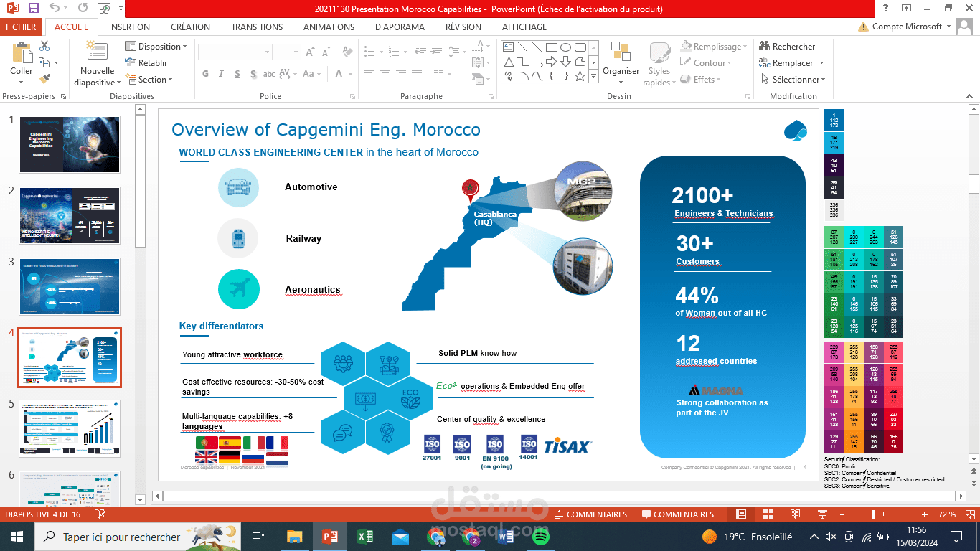
Task: Open the change case Aa dropdown
Action: click(x=311, y=74)
